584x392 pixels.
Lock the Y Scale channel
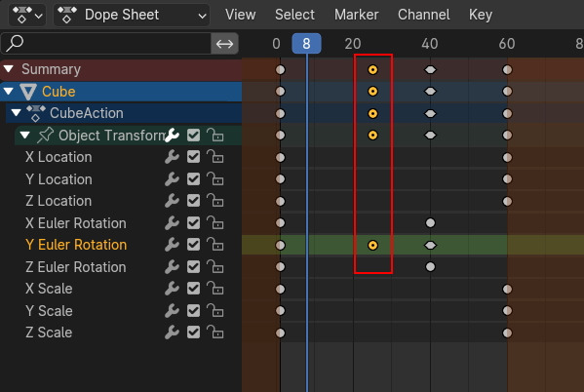click(x=214, y=310)
